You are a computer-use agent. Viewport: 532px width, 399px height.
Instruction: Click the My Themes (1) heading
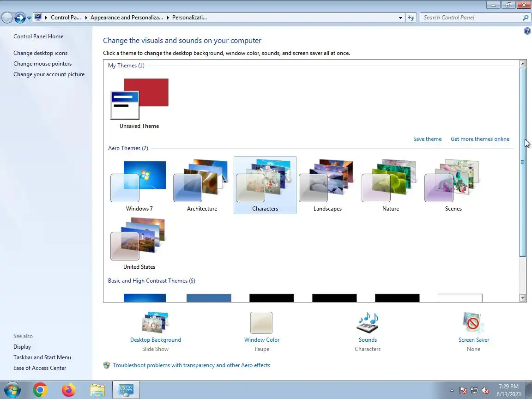pos(126,66)
